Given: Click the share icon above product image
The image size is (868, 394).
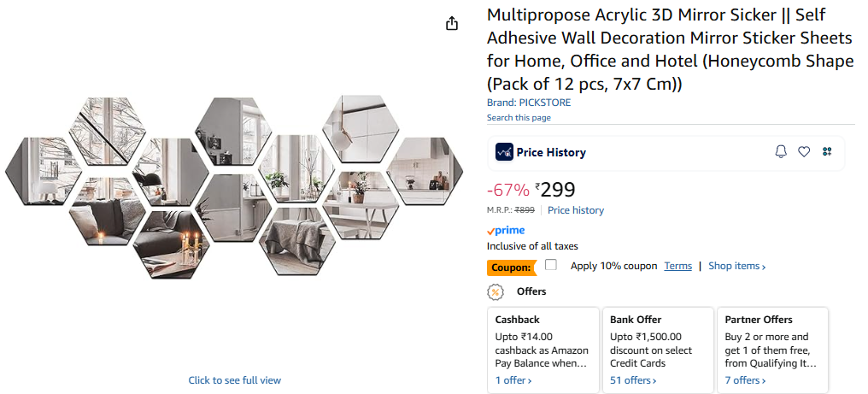Looking at the screenshot, I should pos(452,24).
